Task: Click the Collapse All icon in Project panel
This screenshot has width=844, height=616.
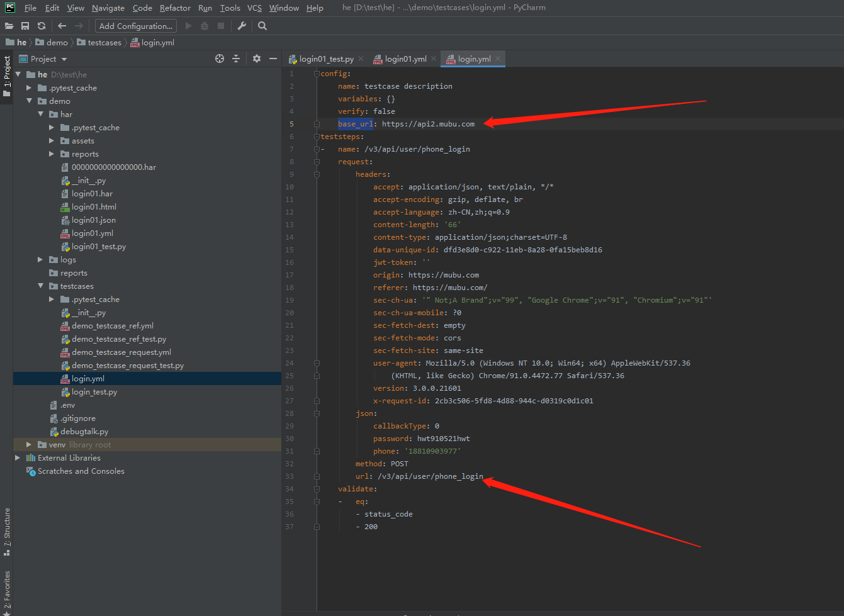Action: (x=236, y=59)
